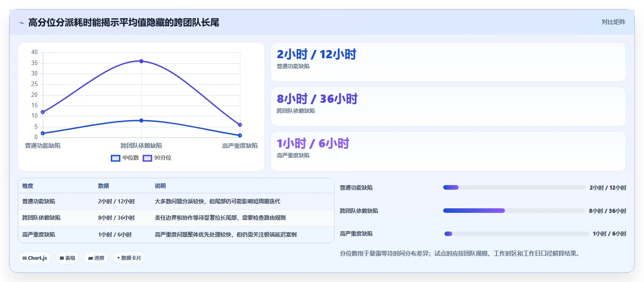Click the lightning icon beside the card title
This screenshot has height=282, width=644.
pyautogui.click(x=22, y=23)
